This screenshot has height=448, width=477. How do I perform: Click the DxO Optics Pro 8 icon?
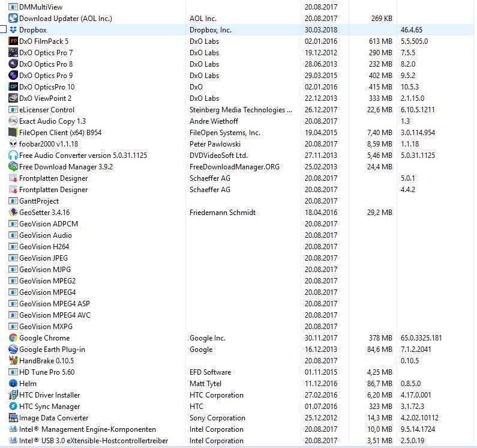(13, 64)
